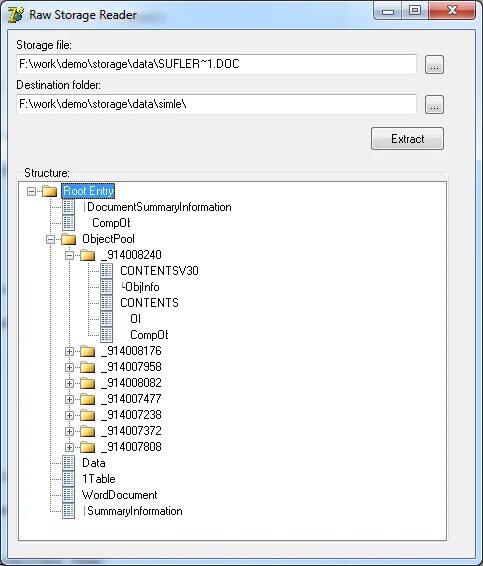Select the Root Entry tree label
The image size is (483, 566).
(x=88, y=191)
